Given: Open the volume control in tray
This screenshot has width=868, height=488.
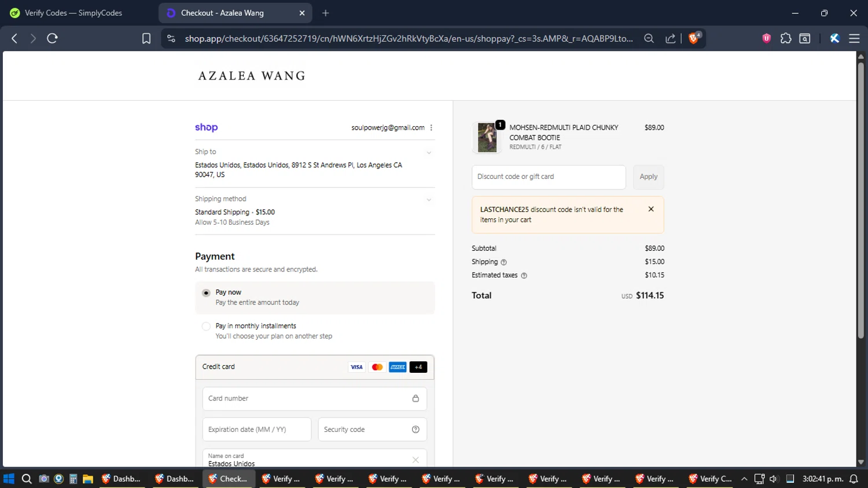Looking at the screenshot, I should coord(774,479).
